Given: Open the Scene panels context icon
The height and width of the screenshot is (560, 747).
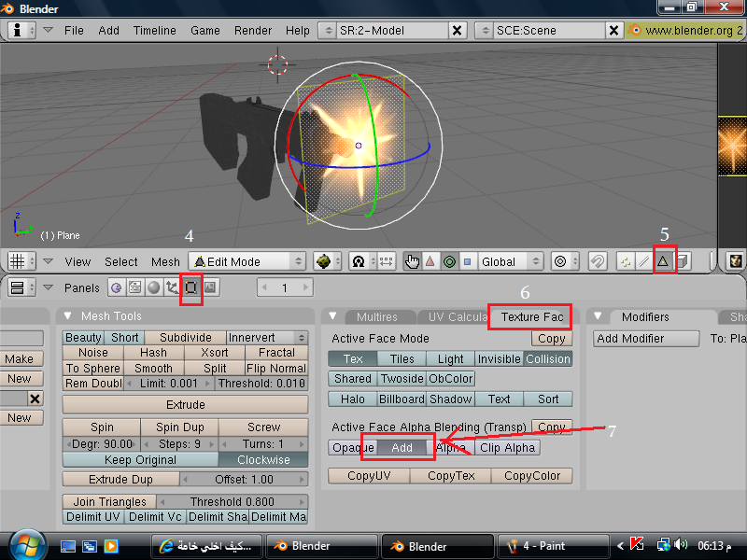Looking at the screenshot, I should 209,287.
